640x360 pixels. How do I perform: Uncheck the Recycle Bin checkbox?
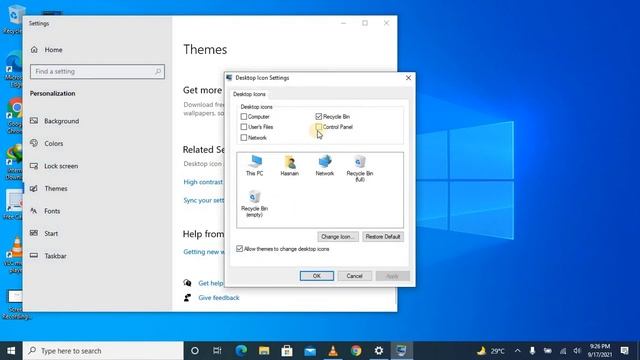[x=319, y=117]
